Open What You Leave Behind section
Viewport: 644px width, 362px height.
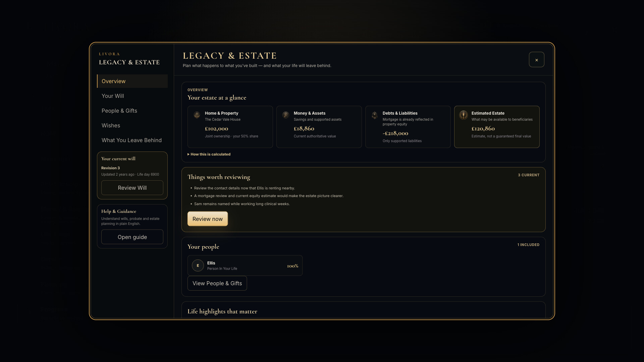(x=132, y=140)
